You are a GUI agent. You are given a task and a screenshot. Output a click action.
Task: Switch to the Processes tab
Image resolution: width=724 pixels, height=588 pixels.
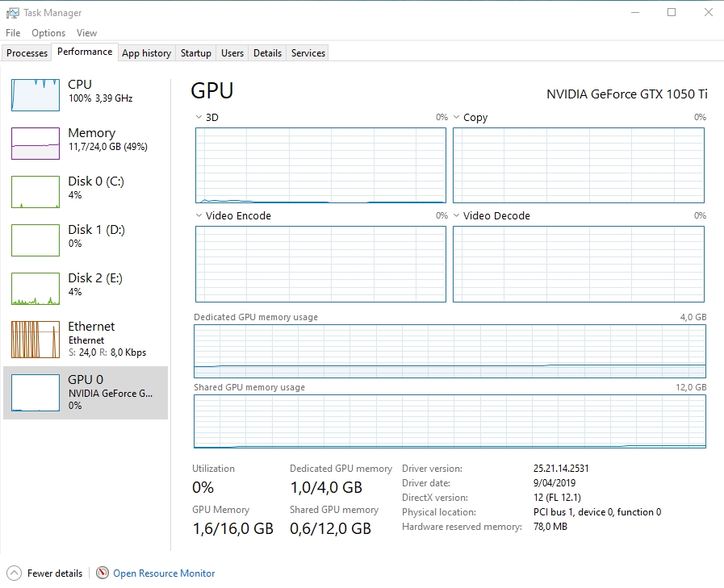[27, 53]
